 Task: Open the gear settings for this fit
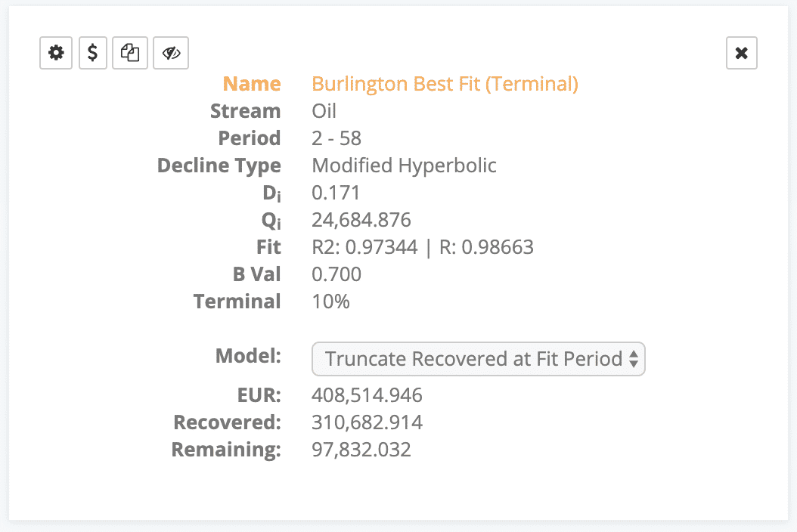pyautogui.click(x=56, y=53)
